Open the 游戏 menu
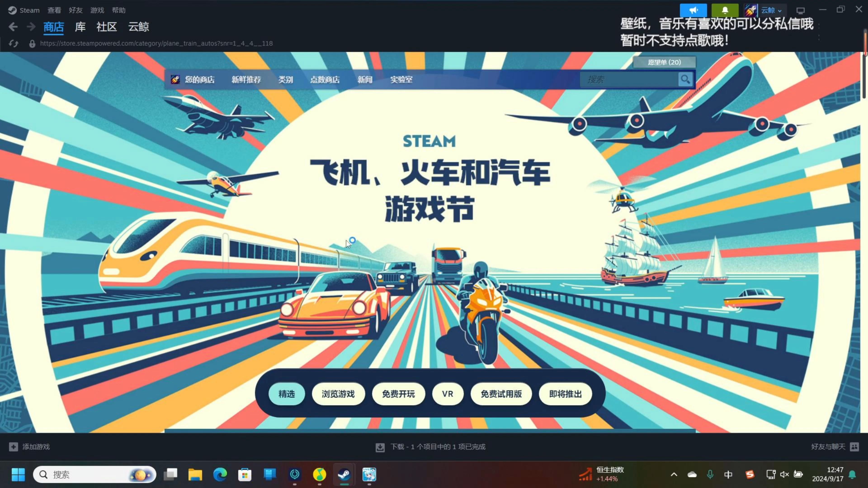 click(97, 10)
